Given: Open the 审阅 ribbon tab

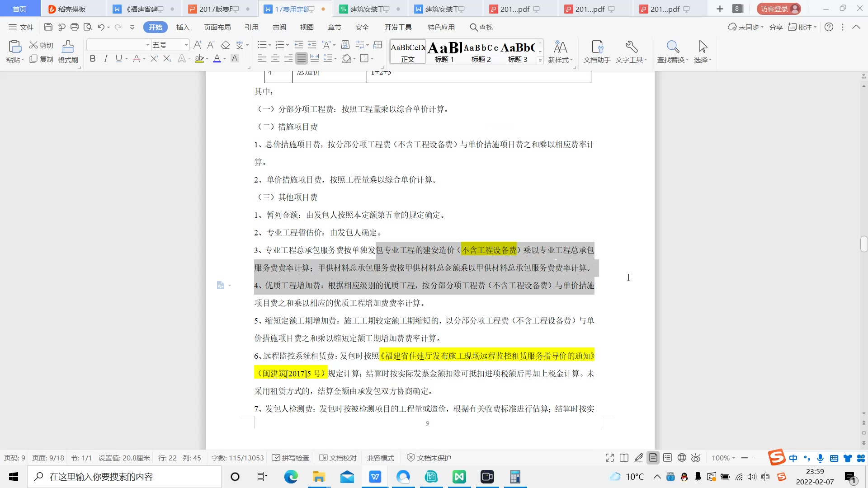Looking at the screenshot, I should 279,27.
